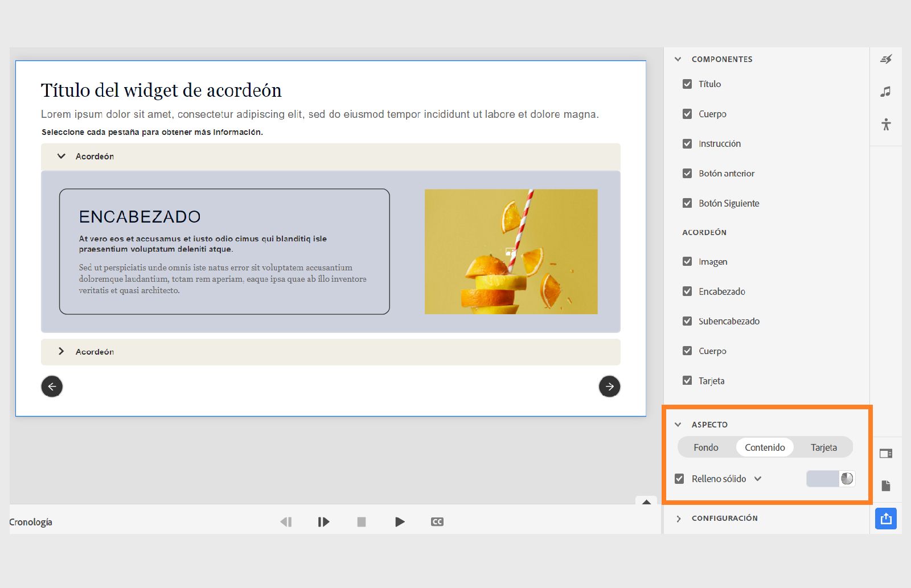Click the Lorem ipsum body text
This screenshot has width=911, height=588.
coord(320,114)
